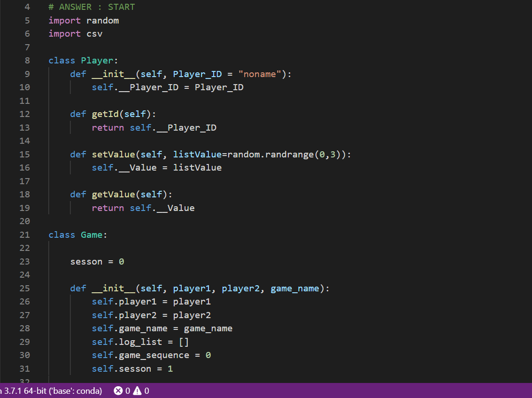Click line number 15 in gutter
The height and width of the screenshot is (398, 532).
[x=25, y=155]
